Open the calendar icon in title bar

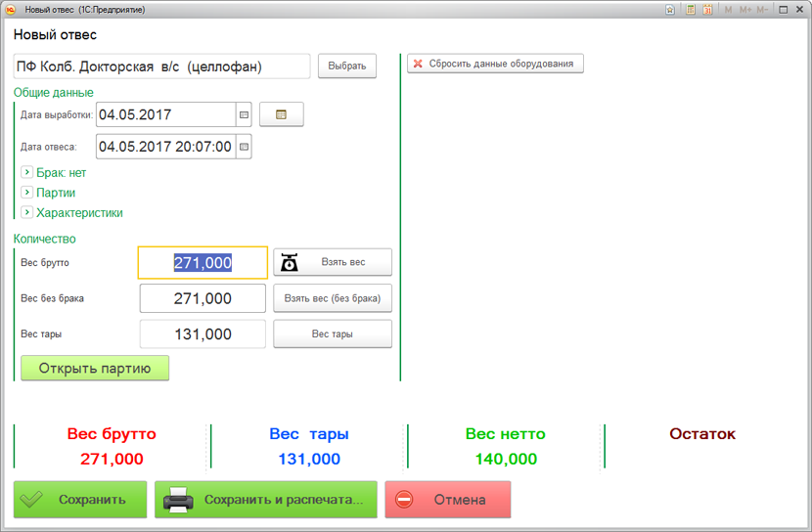(x=706, y=10)
